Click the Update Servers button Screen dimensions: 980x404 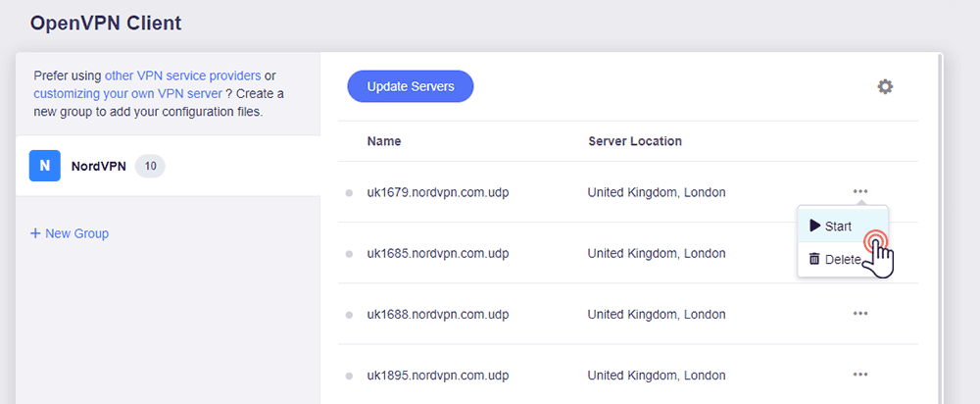coord(410,86)
